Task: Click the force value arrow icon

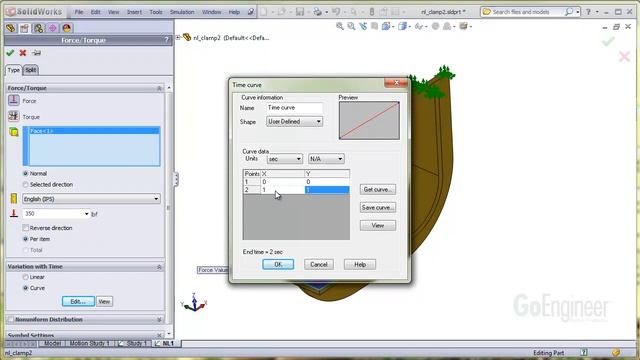Action: click(x=14, y=213)
